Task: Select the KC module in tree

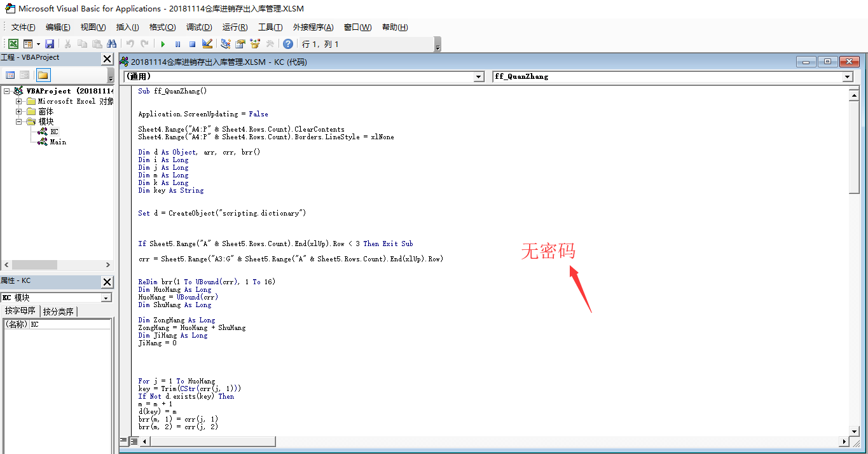Action: coord(54,132)
